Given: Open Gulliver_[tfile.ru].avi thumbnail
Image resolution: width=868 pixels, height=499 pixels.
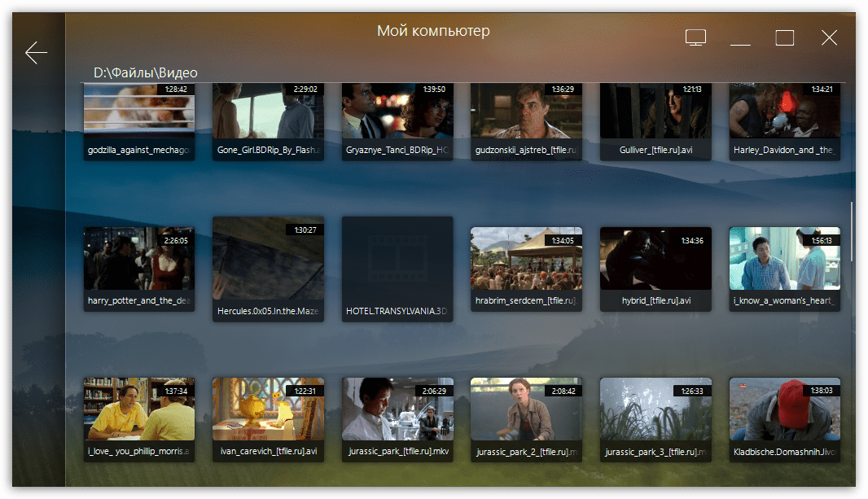Looking at the screenshot, I should point(655,111).
